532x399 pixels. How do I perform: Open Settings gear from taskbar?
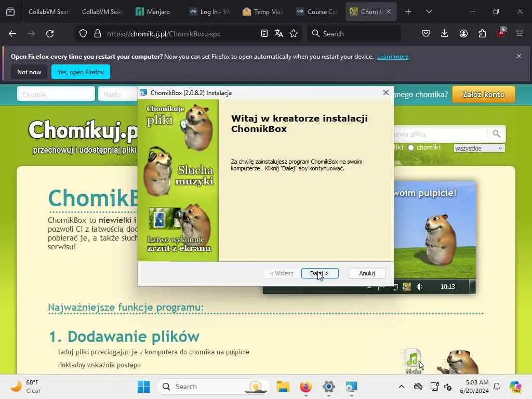pos(328,387)
